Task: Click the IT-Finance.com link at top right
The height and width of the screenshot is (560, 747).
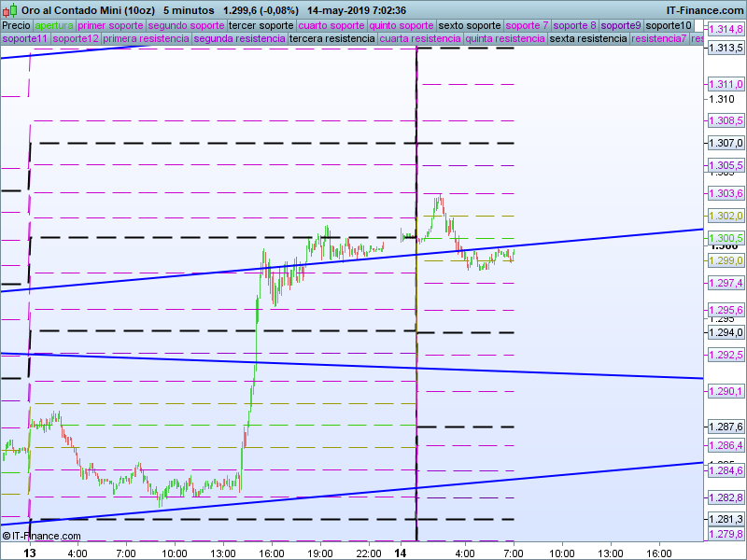Action: coord(706,10)
